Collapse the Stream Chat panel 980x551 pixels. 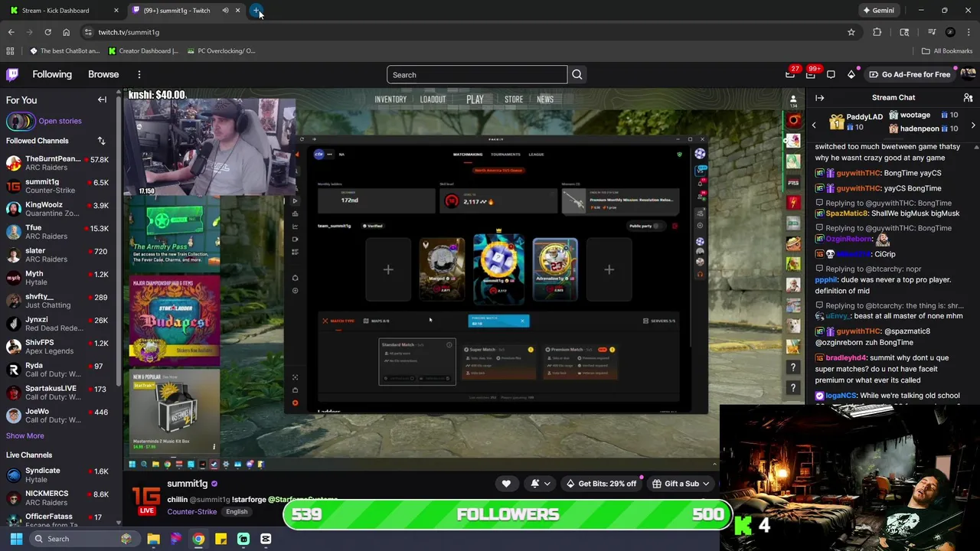coord(819,98)
